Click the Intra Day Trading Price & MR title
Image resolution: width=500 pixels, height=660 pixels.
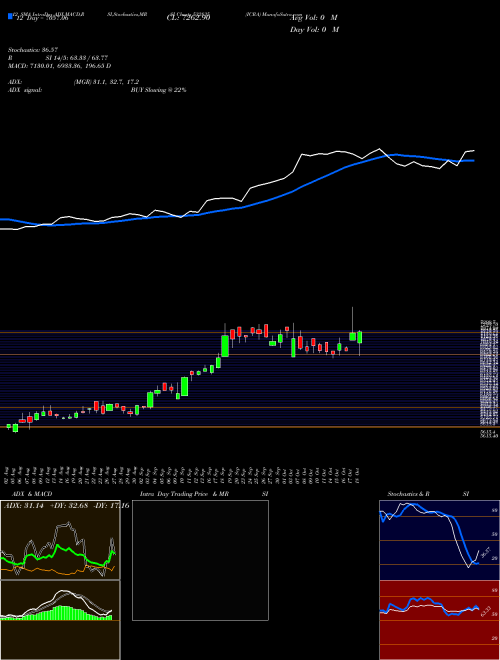(184, 494)
